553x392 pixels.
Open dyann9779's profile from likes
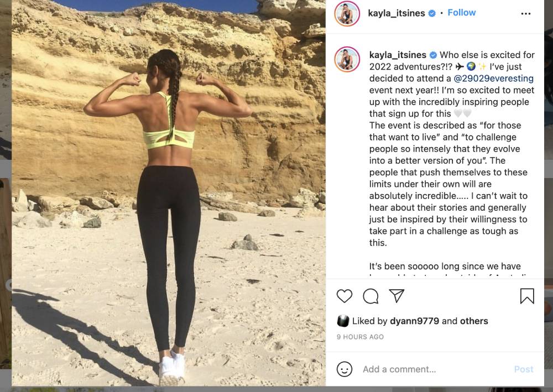click(414, 321)
